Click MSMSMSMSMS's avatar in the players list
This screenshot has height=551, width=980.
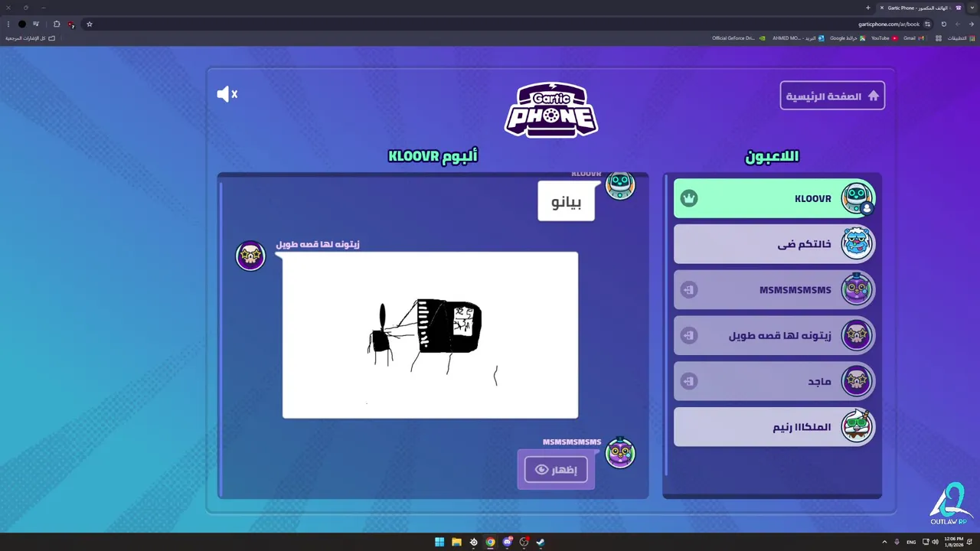pos(857,289)
